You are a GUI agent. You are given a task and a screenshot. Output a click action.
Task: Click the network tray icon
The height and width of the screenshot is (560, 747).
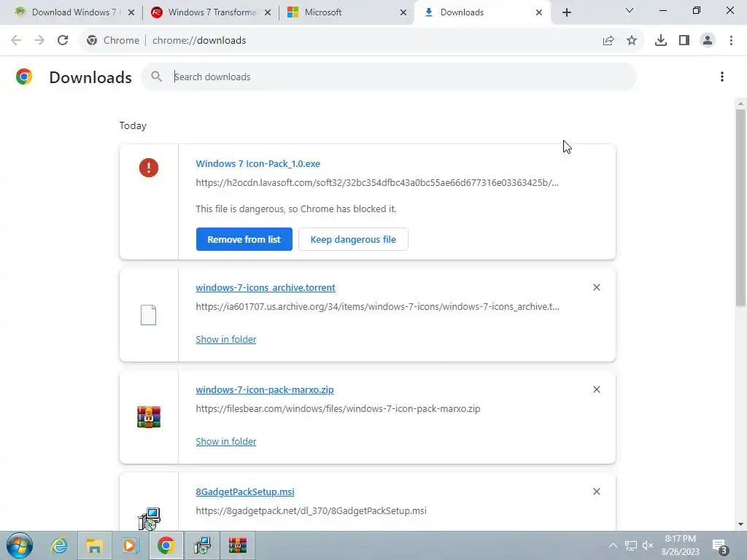point(631,545)
